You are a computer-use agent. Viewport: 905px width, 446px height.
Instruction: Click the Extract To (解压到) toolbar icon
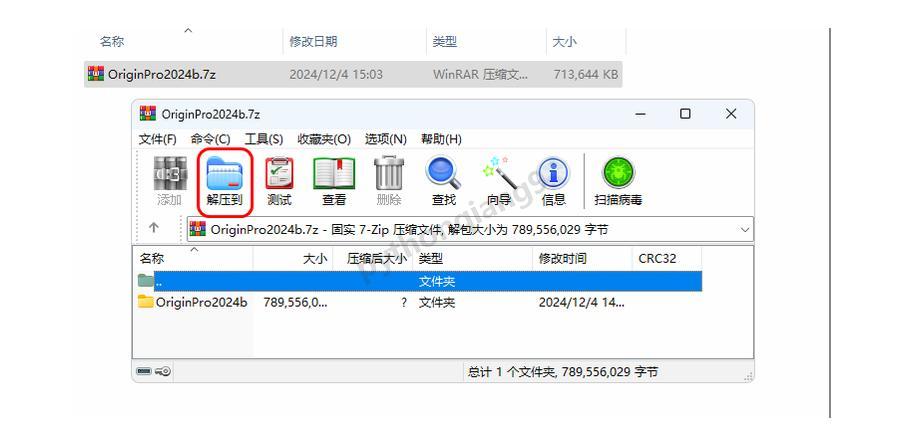[225, 173]
